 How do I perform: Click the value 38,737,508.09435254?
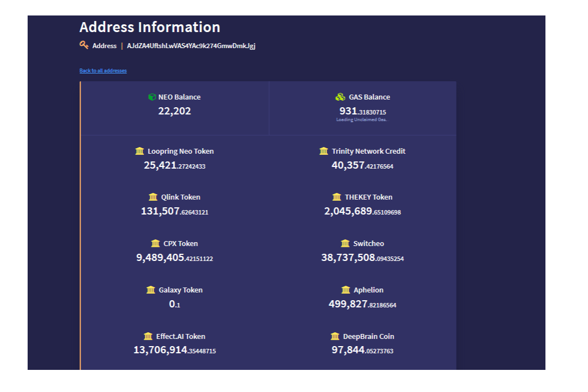[363, 258]
